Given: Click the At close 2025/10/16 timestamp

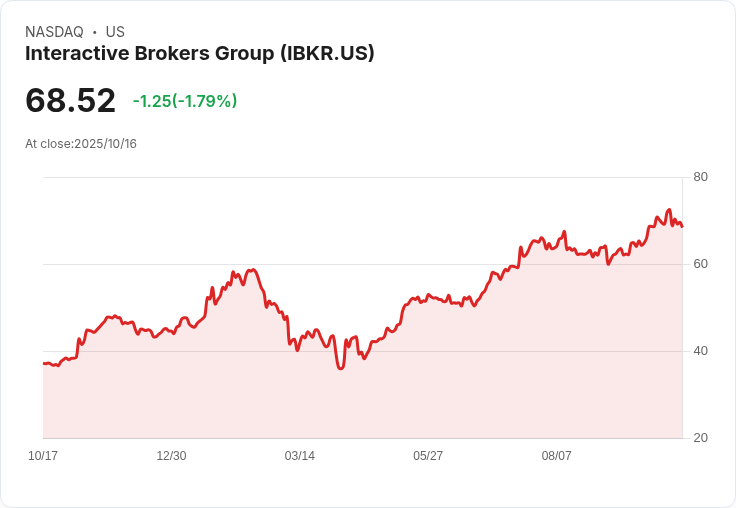Looking at the screenshot, I should pos(81,144).
